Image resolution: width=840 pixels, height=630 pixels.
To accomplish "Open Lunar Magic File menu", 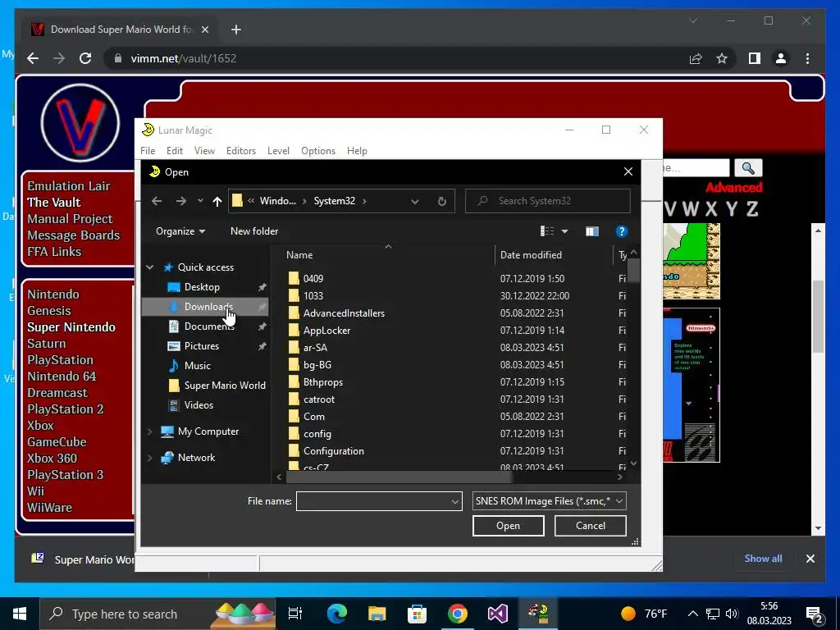I will tap(148, 151).
